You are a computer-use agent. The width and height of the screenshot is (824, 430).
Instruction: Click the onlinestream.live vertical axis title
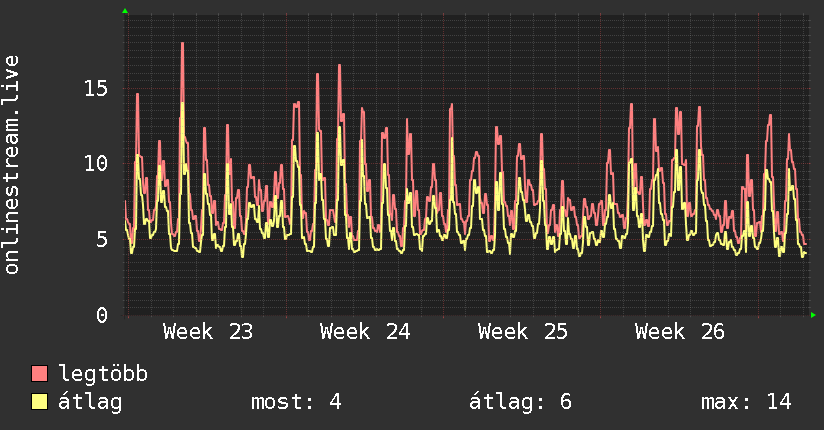11,165
